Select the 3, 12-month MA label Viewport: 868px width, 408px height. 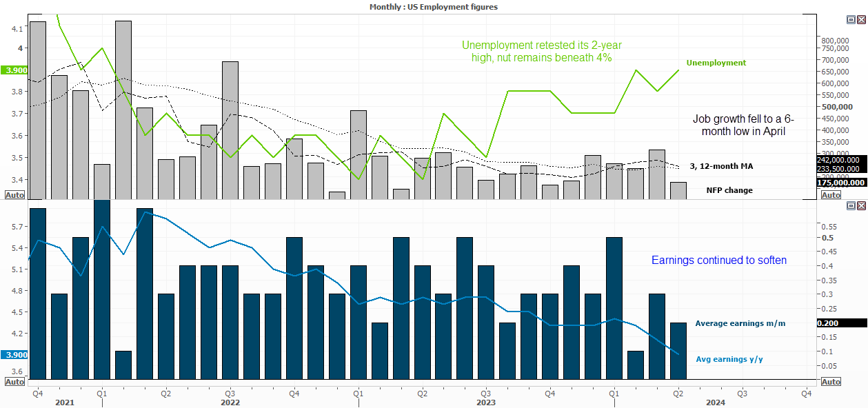722,167
